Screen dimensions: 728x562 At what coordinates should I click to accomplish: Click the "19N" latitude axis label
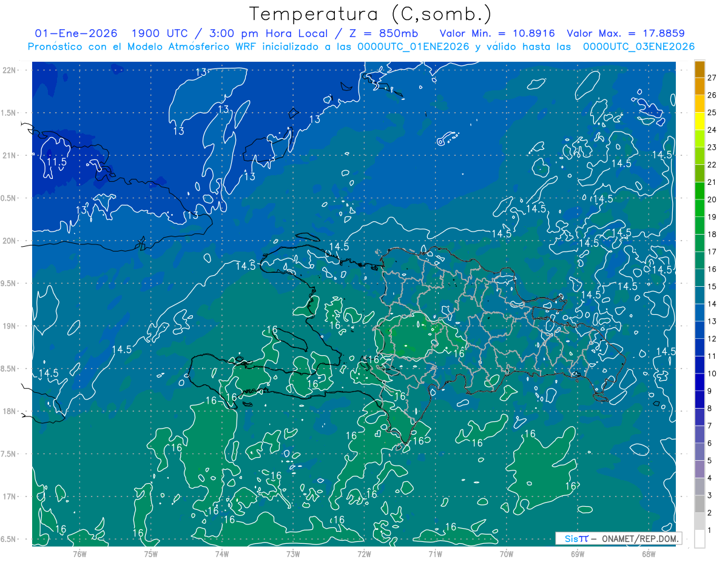[x=10, y=326]
